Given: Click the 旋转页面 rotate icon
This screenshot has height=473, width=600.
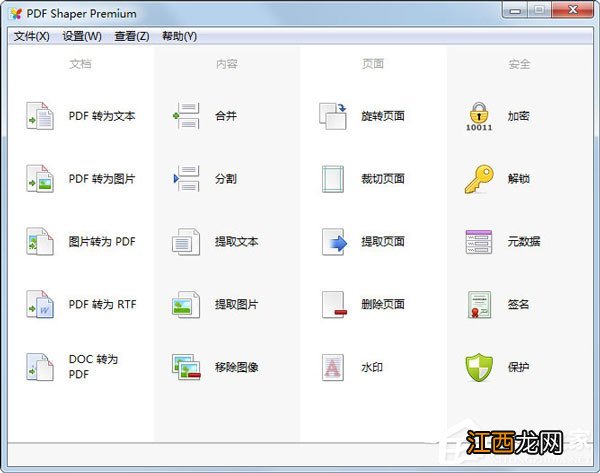Looking at the screenshot, I should point(333,116).
